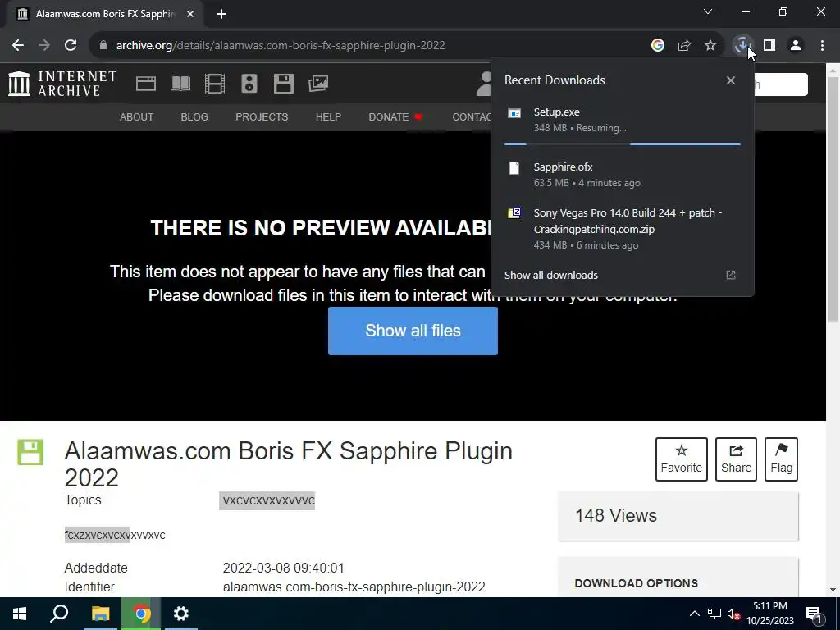Screen dimensions: 840x630
Task: Go to Internet Archive home logo
Action: click(x=62, y=84)
